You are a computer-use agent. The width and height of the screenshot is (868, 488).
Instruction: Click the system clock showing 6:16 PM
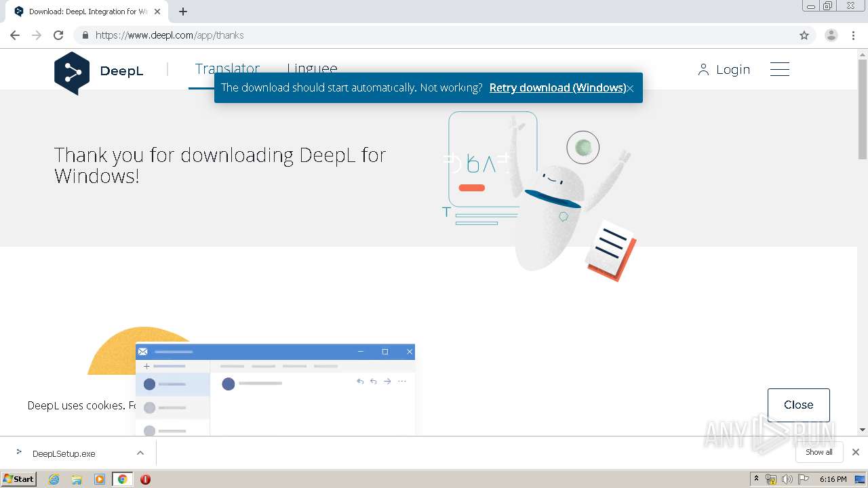[x=833, y=479]
